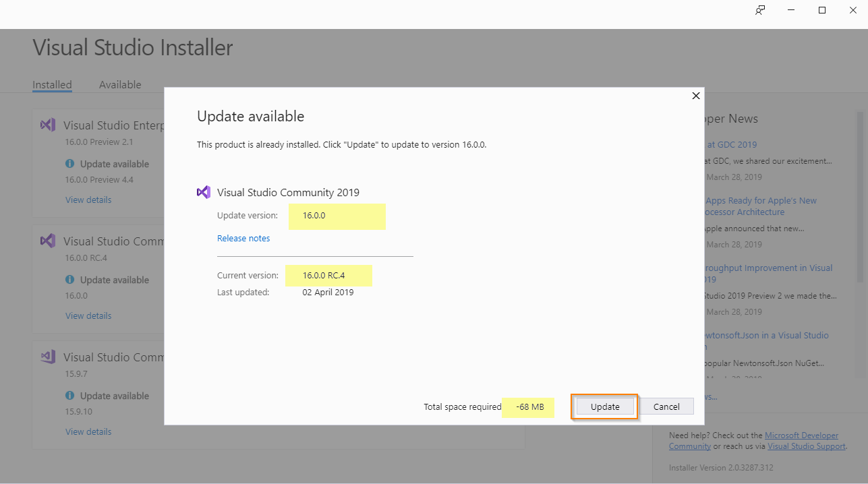Open the Apple's New Processor Architecture news link
This screenshot has width=868, height=484.
tap(761, 206)
